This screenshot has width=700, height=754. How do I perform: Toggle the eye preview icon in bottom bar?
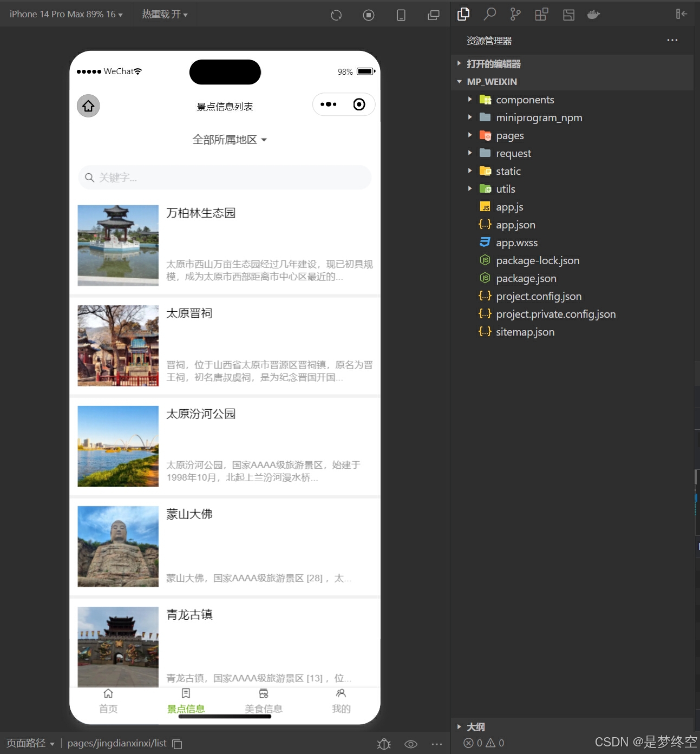(x=411, y=744)
